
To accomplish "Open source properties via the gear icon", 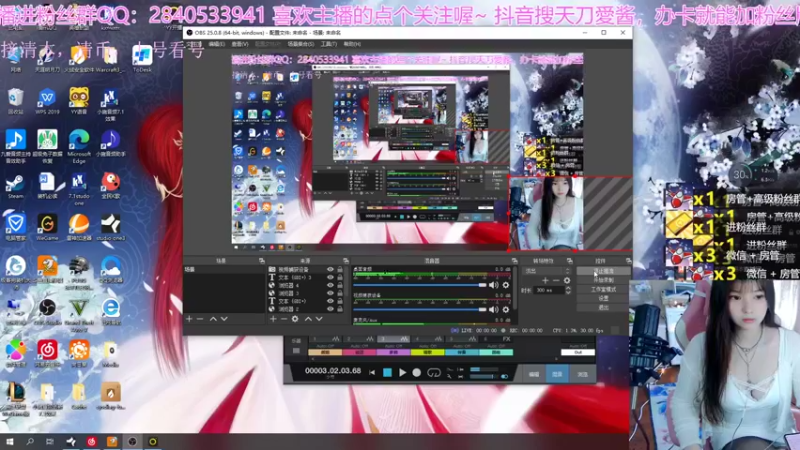I will [x=295, y=319].
